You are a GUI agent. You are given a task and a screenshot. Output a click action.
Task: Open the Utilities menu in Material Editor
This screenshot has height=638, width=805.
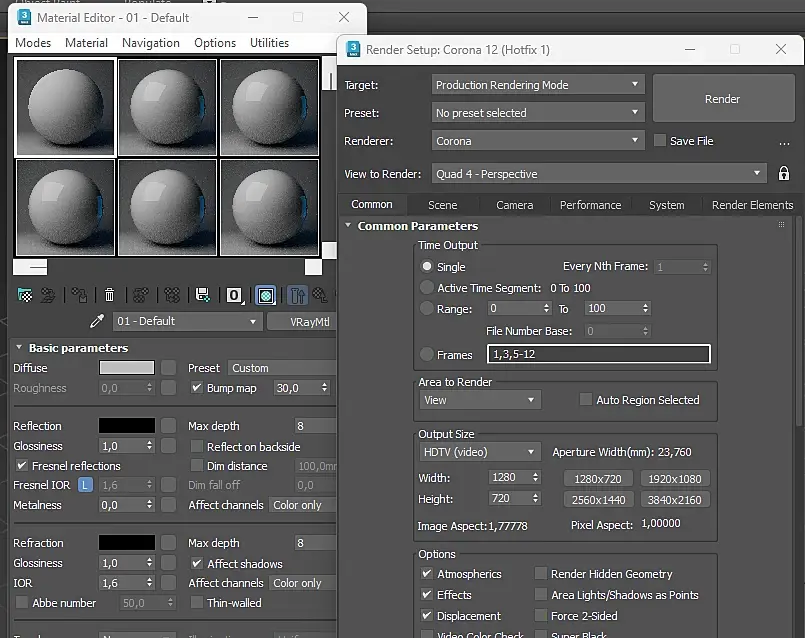[269, 43]
